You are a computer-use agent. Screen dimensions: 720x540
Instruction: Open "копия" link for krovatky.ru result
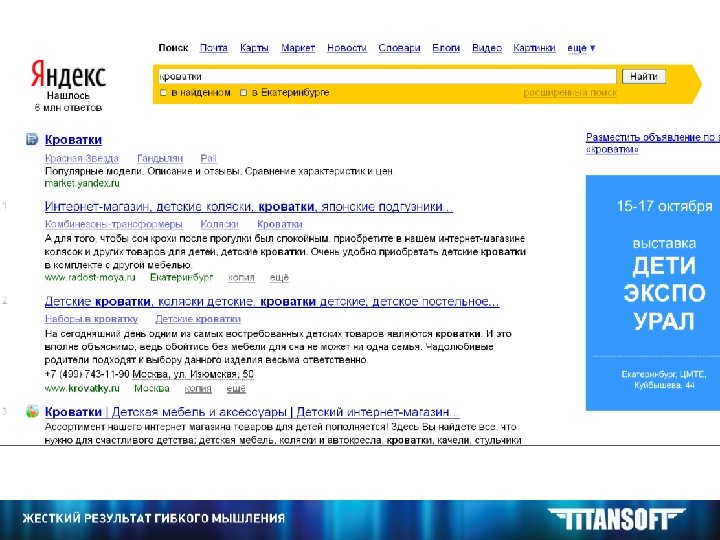point(198,388)
